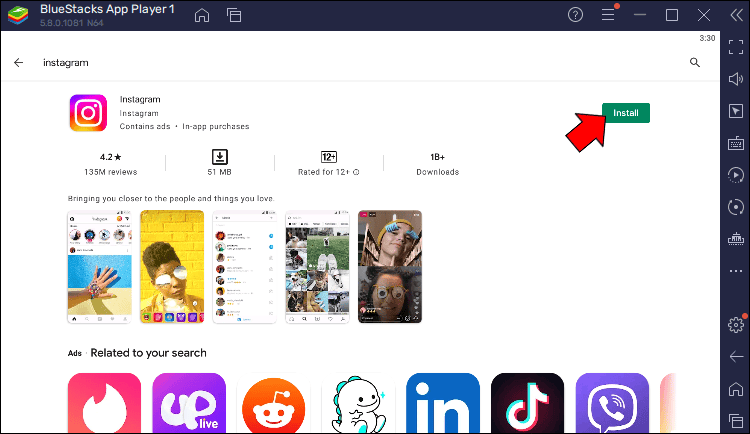Open BlueStacks settings gear icon
Screen dimensions: 750x434
tap(736, 325)
